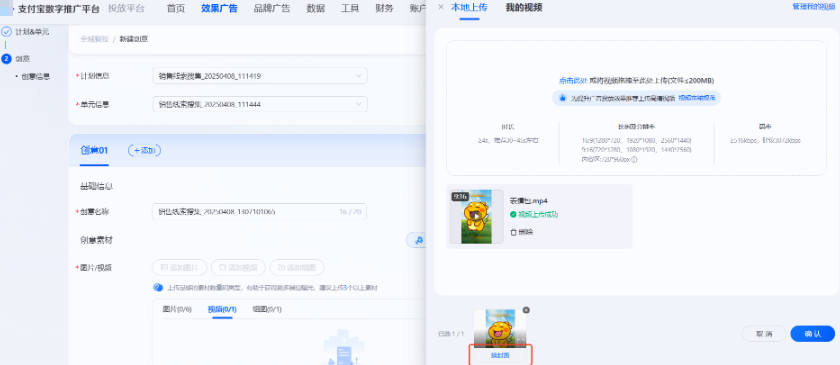Open the video compression link in the tip bar
Image resolution: width=840 pixels, height=365 pixels.
click(x=696, y=98)
